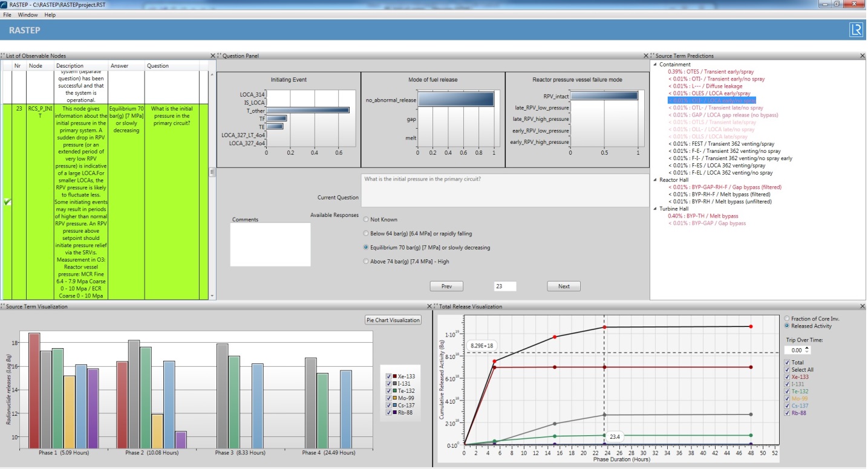This screenshot has width=868, height=469.
Task: Select 'BYP-RH / Melt bypass (unfiltered)' row
Action: pos(720,201)
